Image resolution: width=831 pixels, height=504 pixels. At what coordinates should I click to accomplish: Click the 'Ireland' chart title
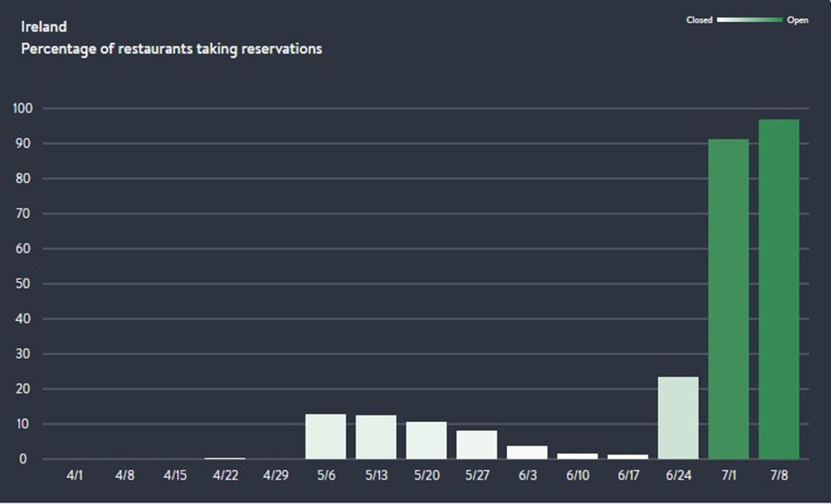pyautogui.click(x=44, y=27)
